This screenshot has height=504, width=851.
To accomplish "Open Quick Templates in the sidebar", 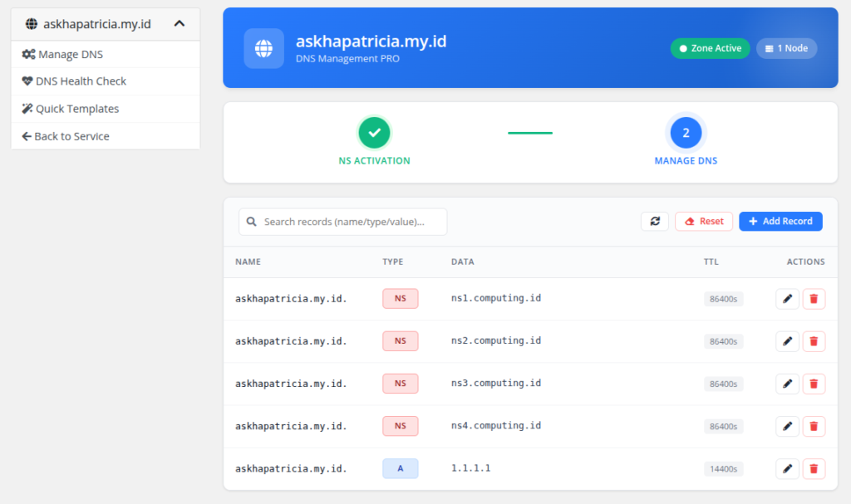I will tap(106, 109).
